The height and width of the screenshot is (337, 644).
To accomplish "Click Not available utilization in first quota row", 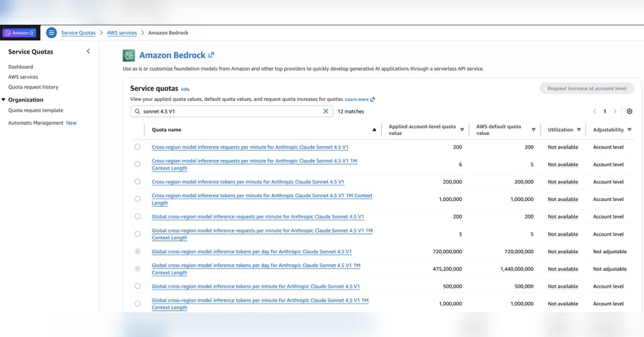I will [x=563, y=147].
